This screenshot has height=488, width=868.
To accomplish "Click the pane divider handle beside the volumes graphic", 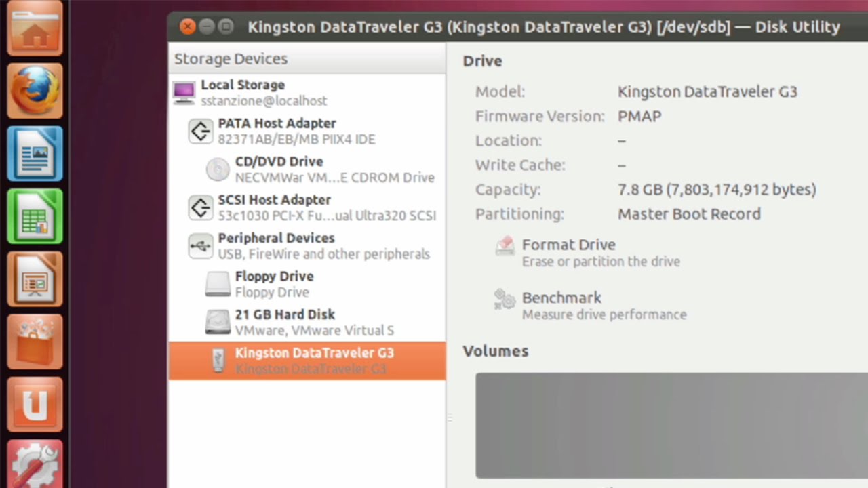I will click(x=450, y=418).
